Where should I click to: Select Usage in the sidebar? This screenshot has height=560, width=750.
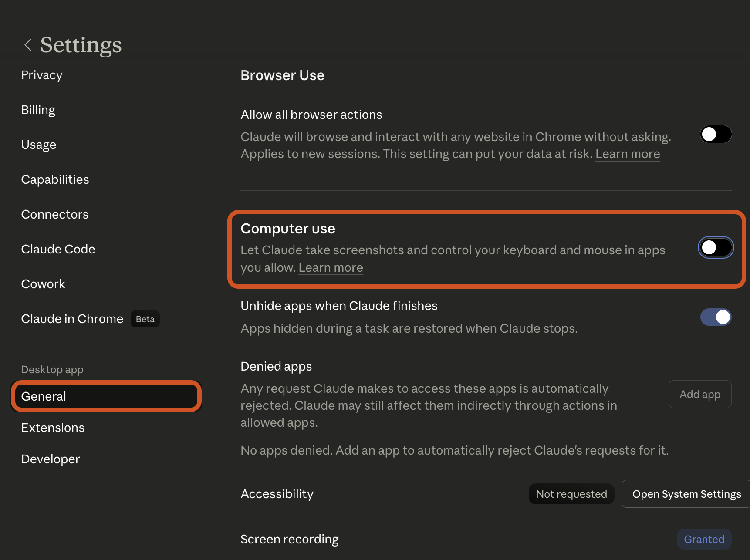click(x=39, y=145)
